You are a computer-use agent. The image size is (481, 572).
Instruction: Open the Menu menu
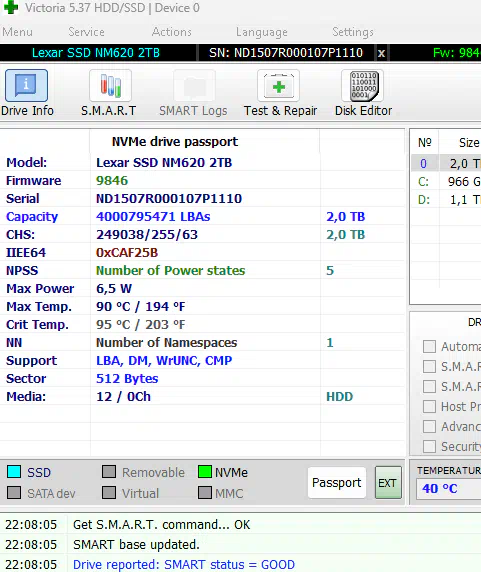click(x=17, y=32)
